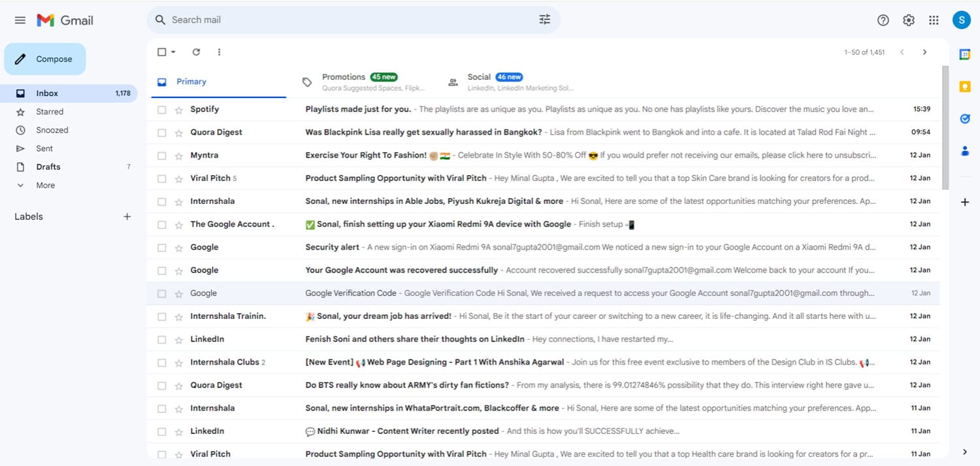Image resolution: width=980 pixels, height=466 pixels.
Task: Create new label plus icon
Action: pos(127,216)
